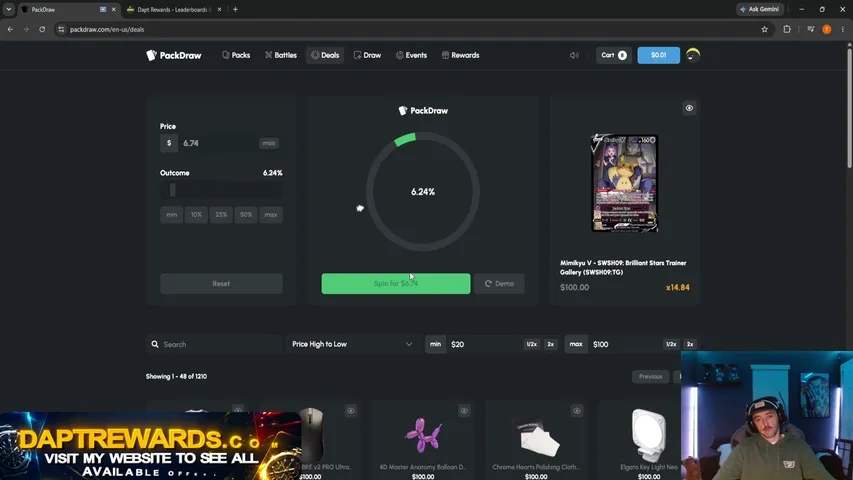
Task: Open the Draw page
Action: click(x=367, y=55)
